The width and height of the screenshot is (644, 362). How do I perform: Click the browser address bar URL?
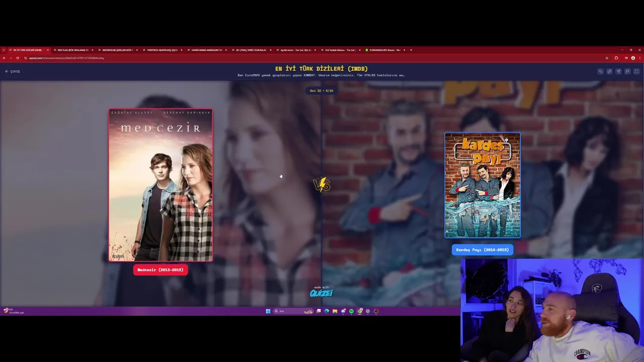tap(66, 58)
